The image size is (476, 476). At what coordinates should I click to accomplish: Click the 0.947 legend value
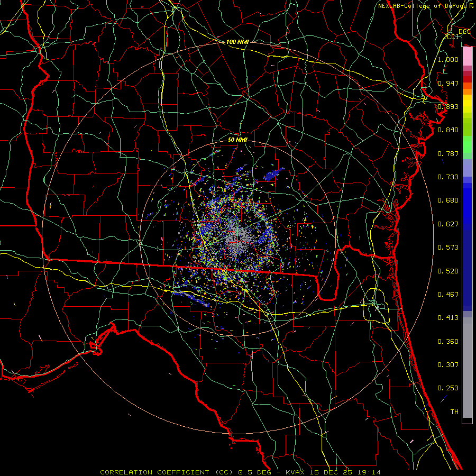point(448,83)
